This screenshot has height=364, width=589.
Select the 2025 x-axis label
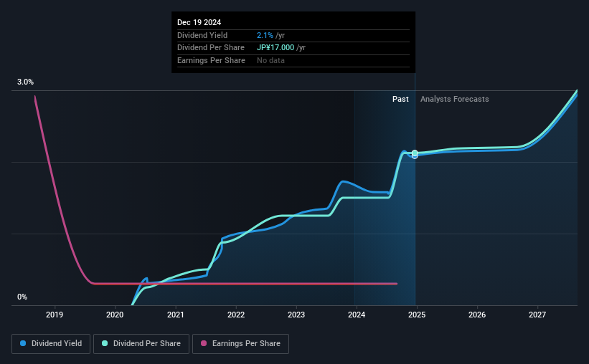[417, 315]
